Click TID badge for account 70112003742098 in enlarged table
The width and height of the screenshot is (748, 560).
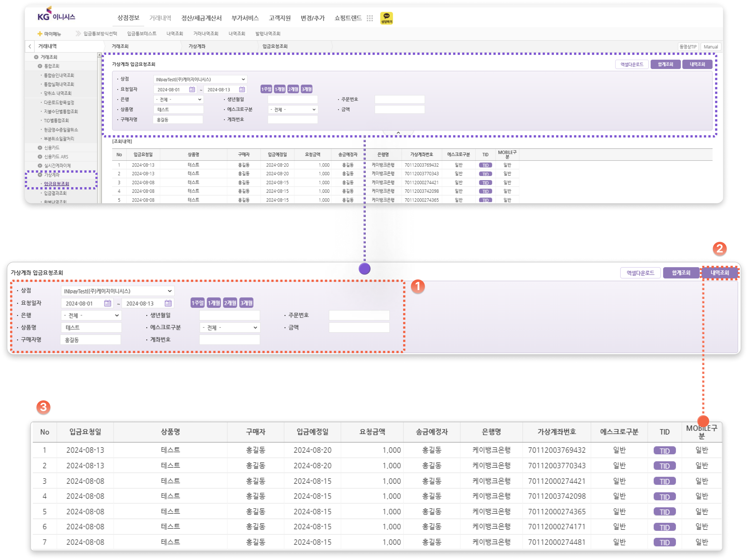pos(664,496)
